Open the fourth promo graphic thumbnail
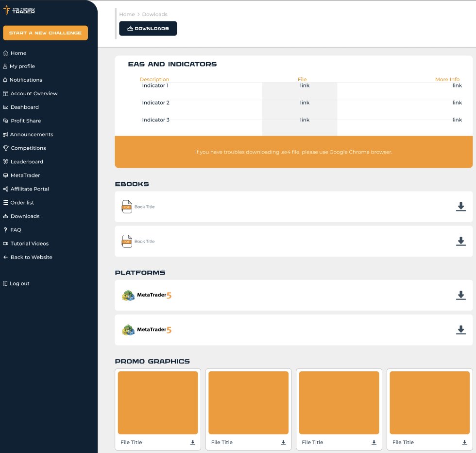 click(429, 402)
